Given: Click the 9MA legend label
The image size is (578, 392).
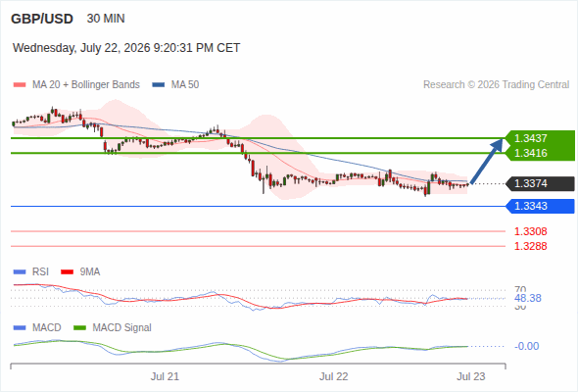Looking at the screenshot, I should coord(90,272).
